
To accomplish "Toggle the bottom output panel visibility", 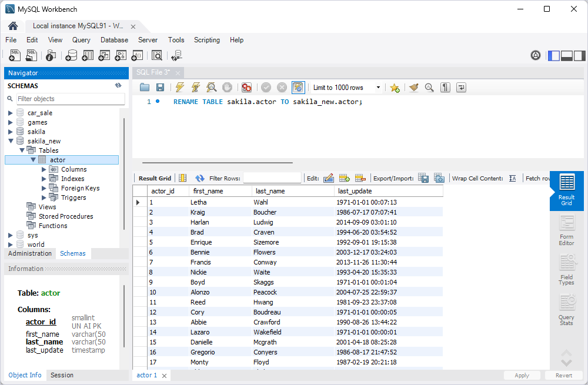I will pos(567,55).
